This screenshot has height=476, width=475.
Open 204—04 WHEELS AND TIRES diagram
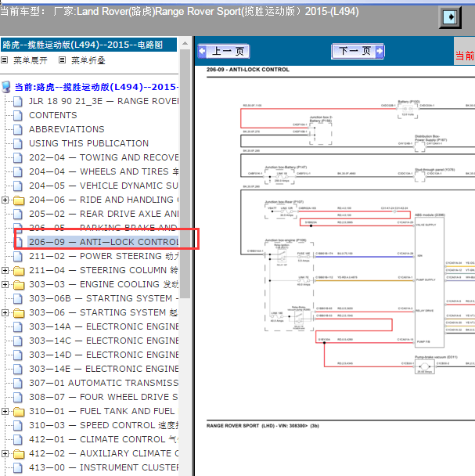click(103, 171)
